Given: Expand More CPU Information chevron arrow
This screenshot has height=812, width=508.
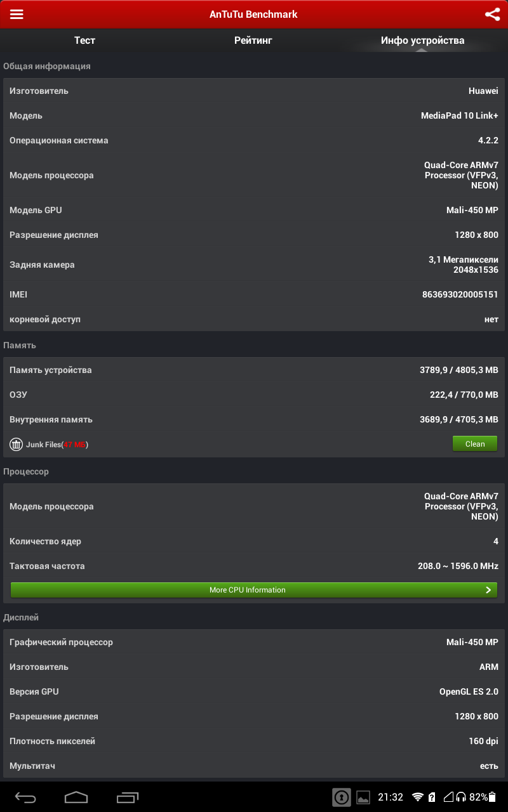Looking at the screenshot, I should click(x=488, y=590).
